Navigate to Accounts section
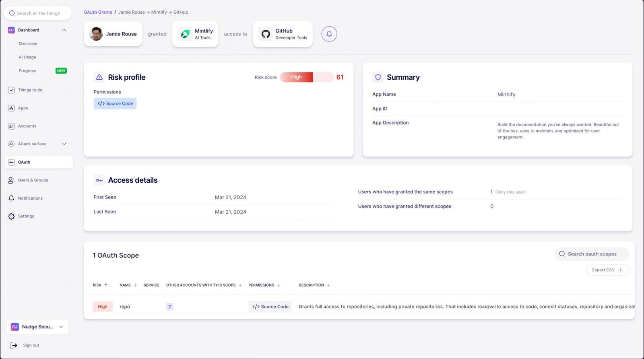644x359 pixels. 27,126
